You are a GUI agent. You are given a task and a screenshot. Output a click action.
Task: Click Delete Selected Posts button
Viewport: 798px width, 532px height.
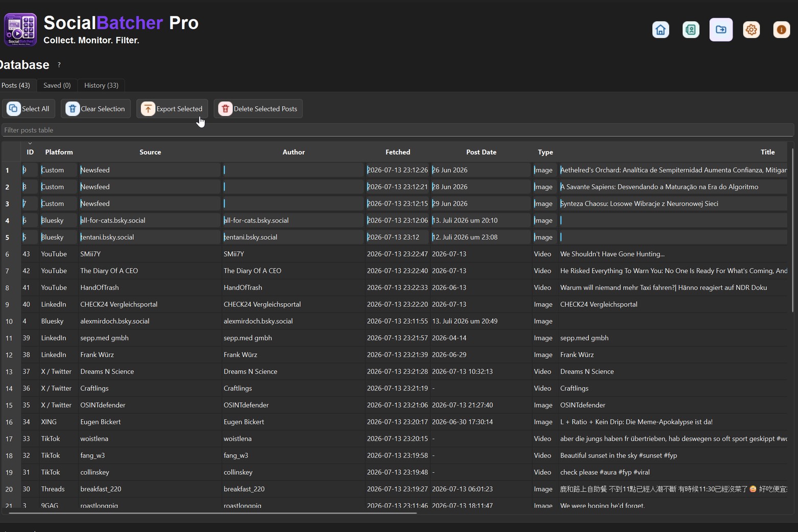[x=258, y=109]
